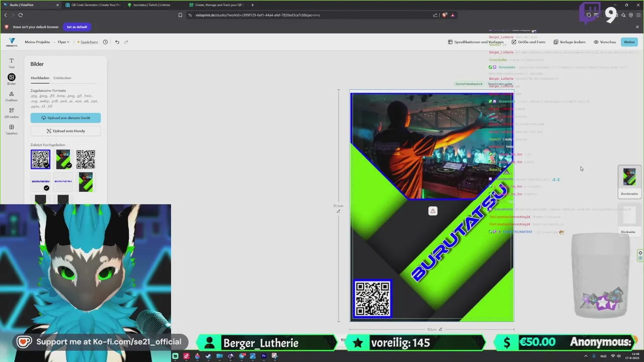Click the VistaPrint logo

tap(12, 42)
